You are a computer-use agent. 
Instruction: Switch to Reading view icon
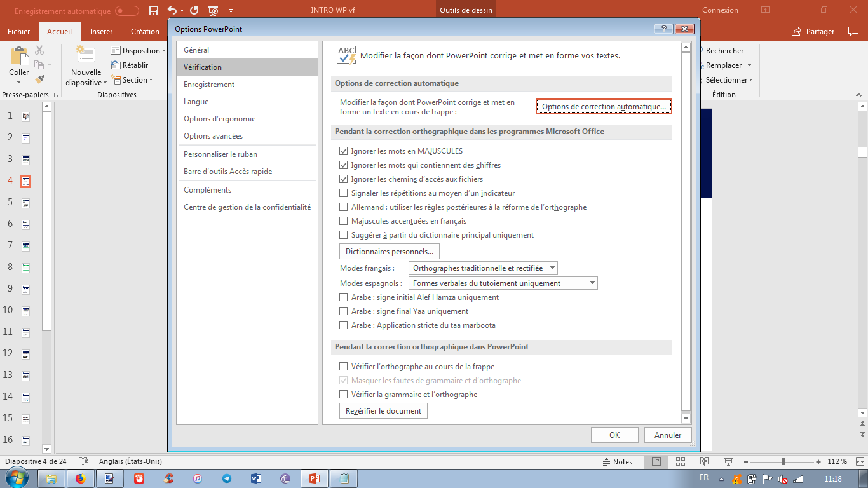point(704,461)
